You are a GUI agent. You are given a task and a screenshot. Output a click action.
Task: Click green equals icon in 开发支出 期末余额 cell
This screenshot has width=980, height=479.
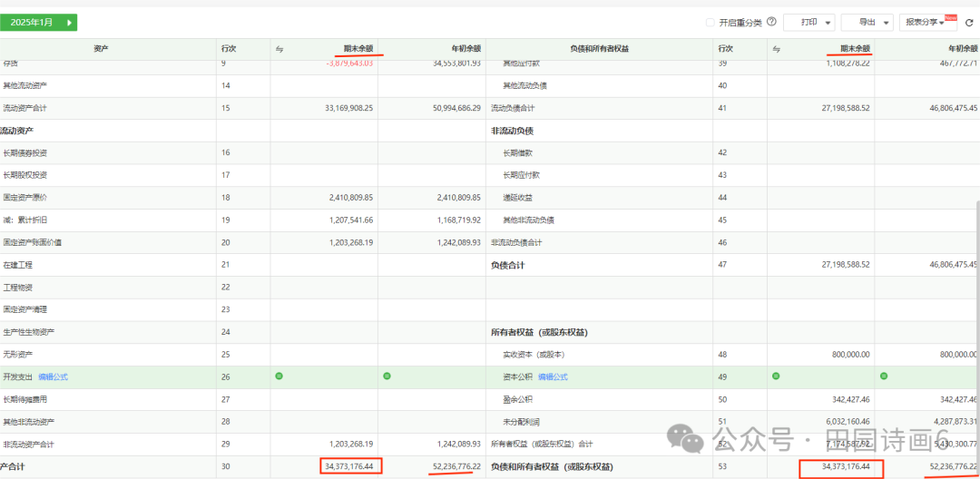(279, 376)
